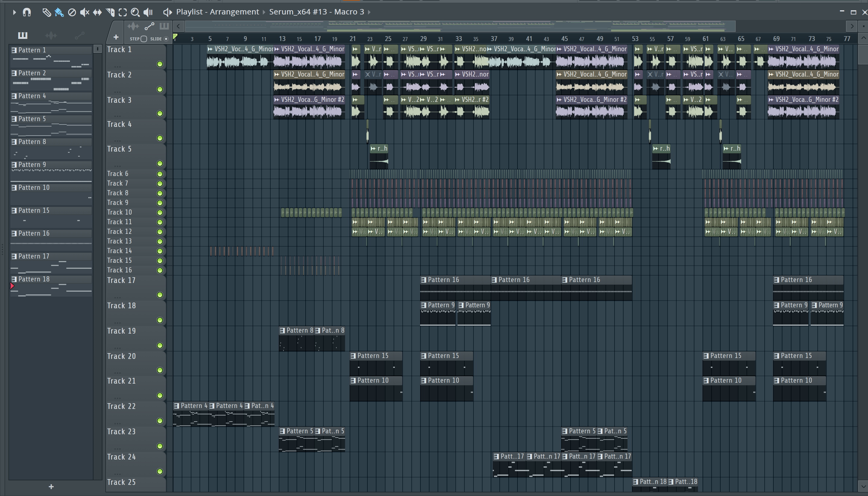Open the first Pattern 16 clip menu on Track 17
868x496 pixels.
[x=423, y=280]
